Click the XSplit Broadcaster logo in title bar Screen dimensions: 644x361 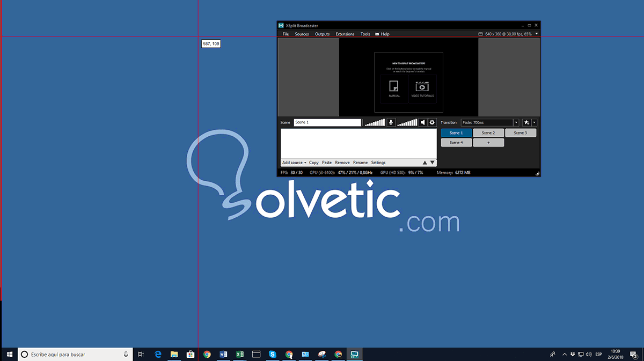pyautogui.click(x=281, y=25)
